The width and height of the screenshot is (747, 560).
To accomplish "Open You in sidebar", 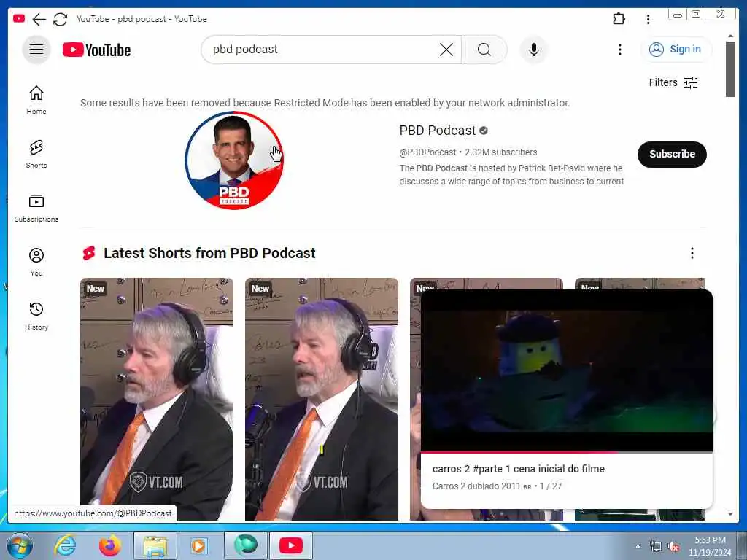I will click(x=36, y=262).
